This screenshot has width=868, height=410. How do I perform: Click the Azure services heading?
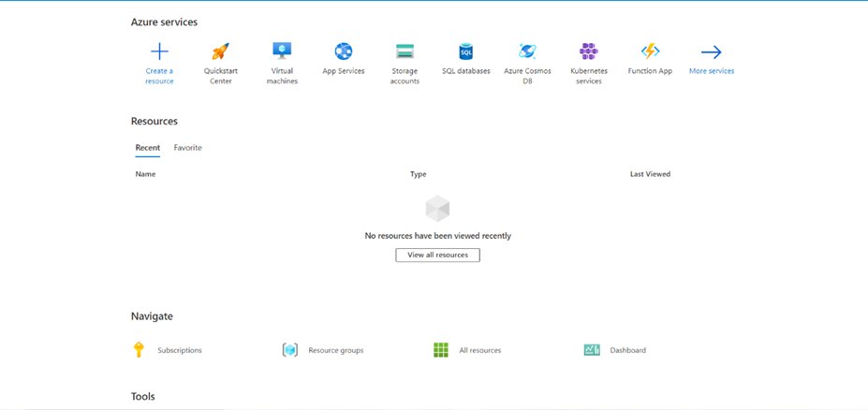pyautogui.click(x=164, y=22)
